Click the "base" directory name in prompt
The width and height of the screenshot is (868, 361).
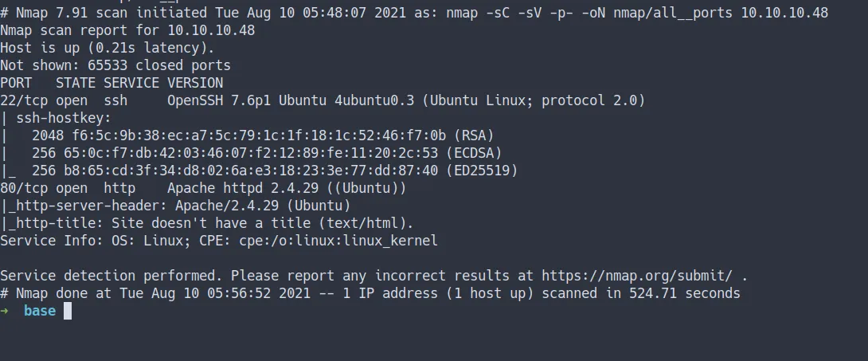40,311
